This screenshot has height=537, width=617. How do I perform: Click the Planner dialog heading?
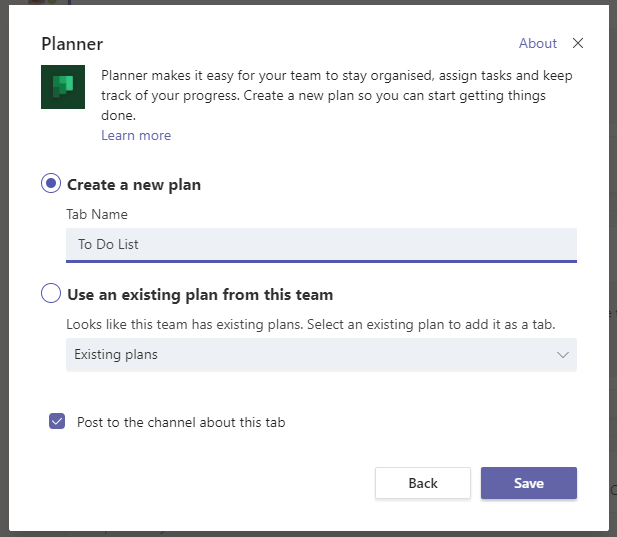[72, 44]
